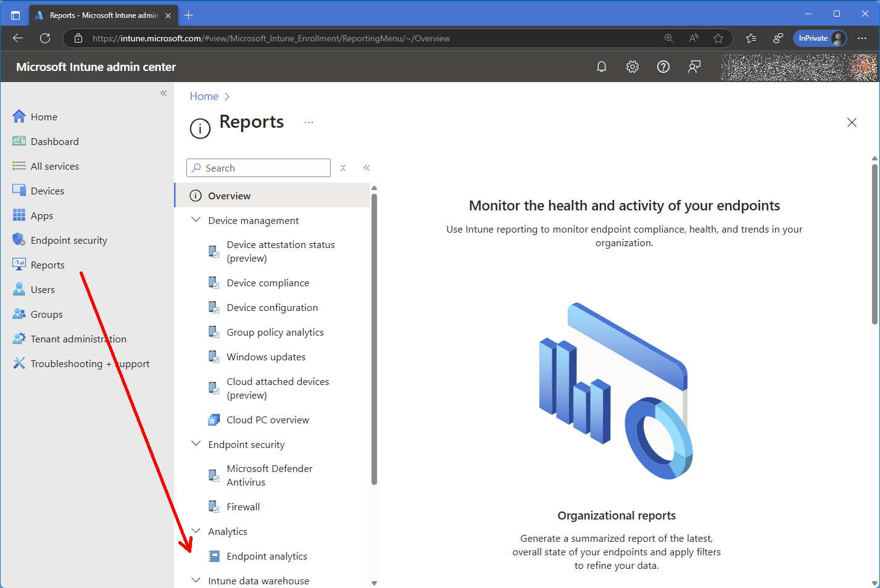Collapse the Endpoint security reports section
The image size is (880, 588).
point(196,444)
